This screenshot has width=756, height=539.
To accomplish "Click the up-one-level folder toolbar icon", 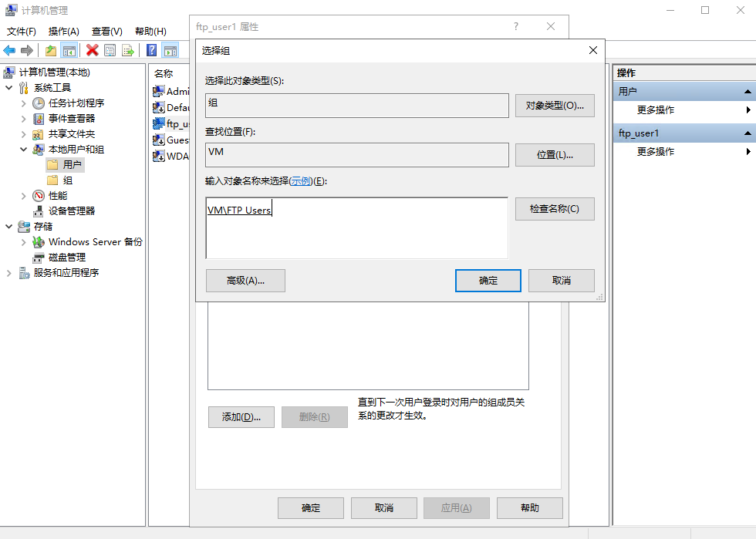I will tap(49, 50).
